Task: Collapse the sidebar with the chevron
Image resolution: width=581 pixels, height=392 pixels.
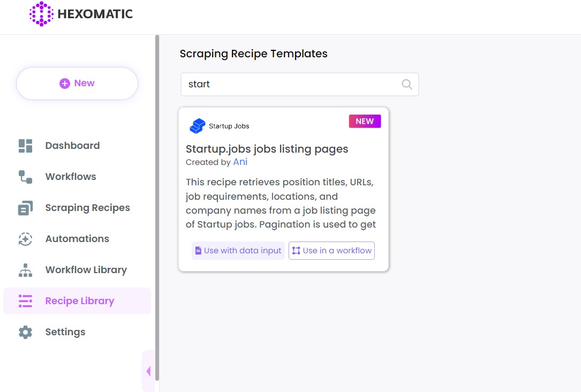Action: click(x=148, y=371)
